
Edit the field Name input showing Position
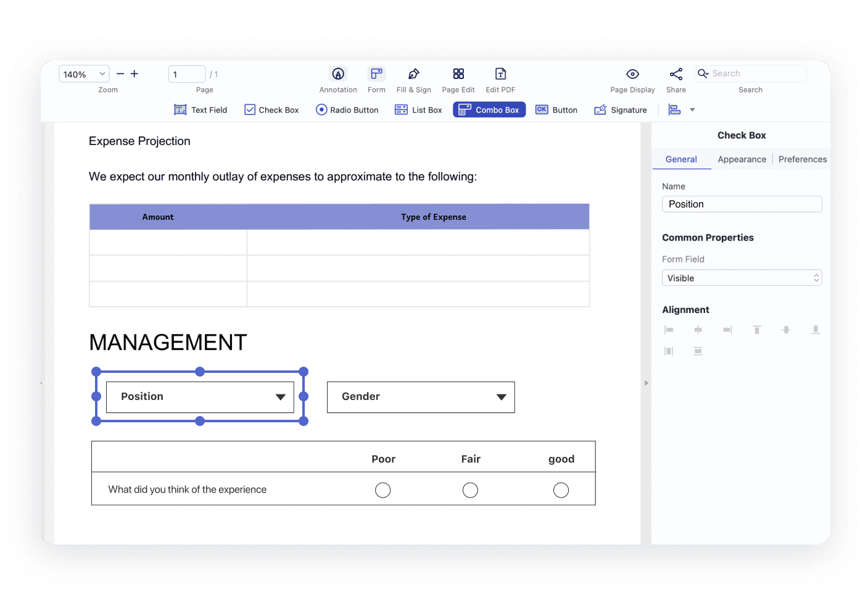click(x=742, y=204)
